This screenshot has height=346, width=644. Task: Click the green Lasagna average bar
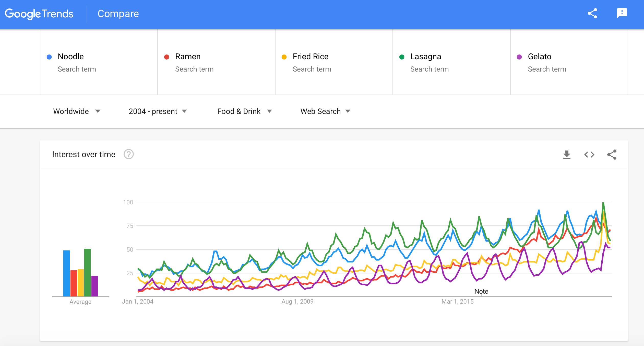[88, 272]
